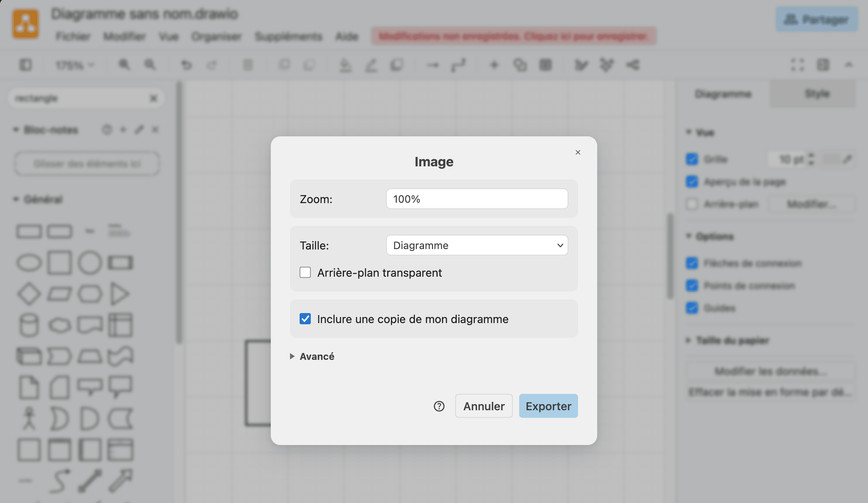
Task: Open the Fichier menu
Action: [73, 36]
